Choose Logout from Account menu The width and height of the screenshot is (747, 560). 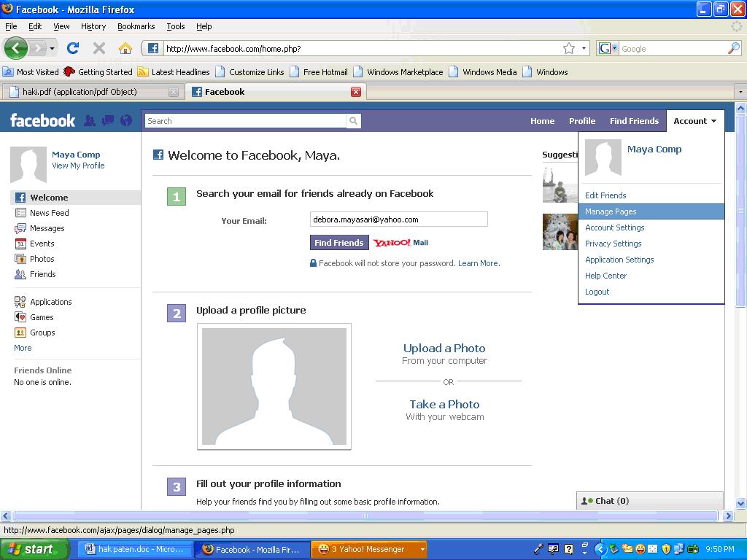[597, 292]
